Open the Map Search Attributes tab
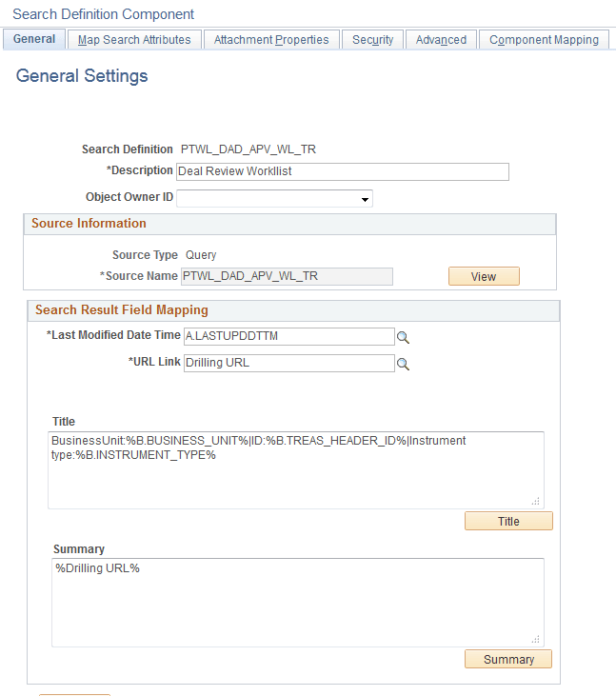 click(134, 39)
